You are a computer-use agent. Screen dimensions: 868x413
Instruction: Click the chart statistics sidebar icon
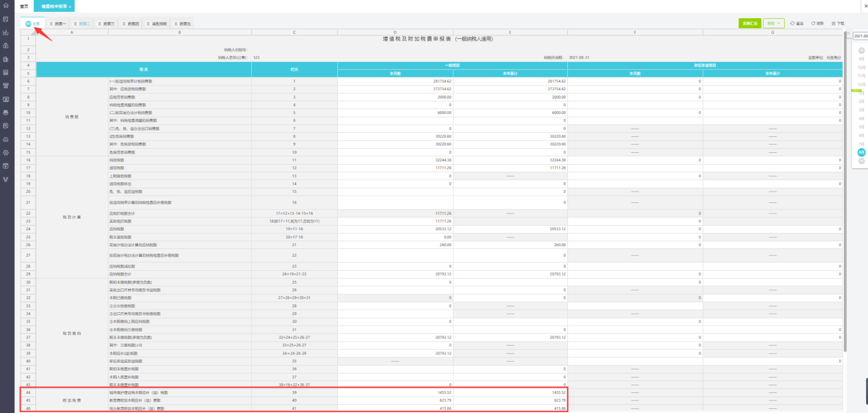point(6,32)
